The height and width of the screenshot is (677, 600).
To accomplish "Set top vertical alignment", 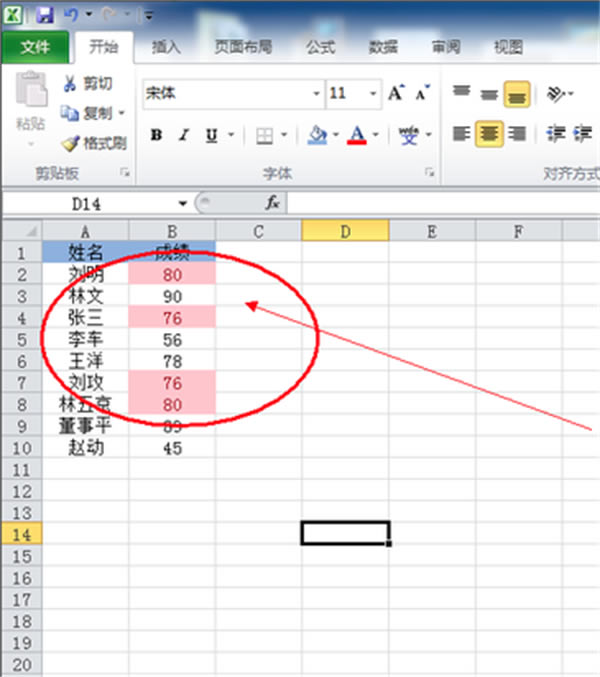I will (461, 92).
